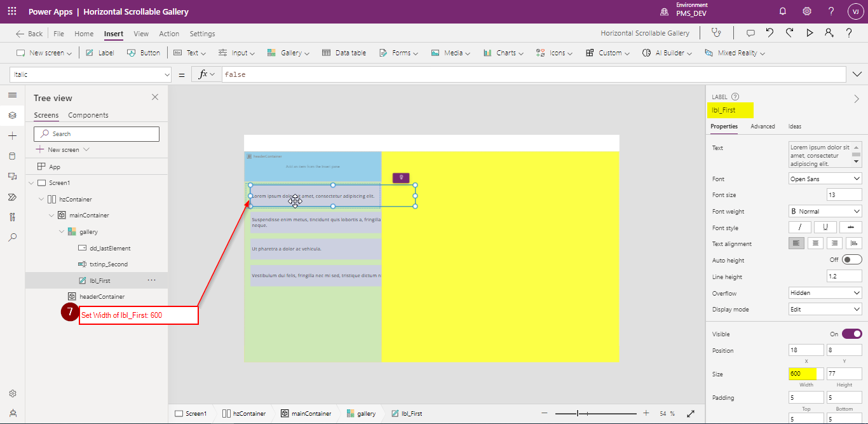Click the Environment globe icon
Viewport: 868px width, 424px height.
click(665, 11)
